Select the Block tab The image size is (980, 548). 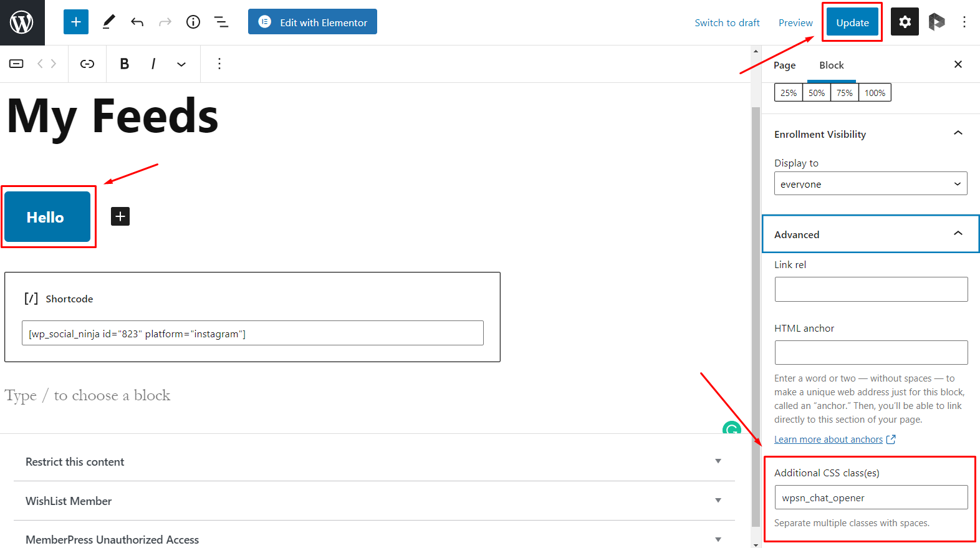click(831, 65)
